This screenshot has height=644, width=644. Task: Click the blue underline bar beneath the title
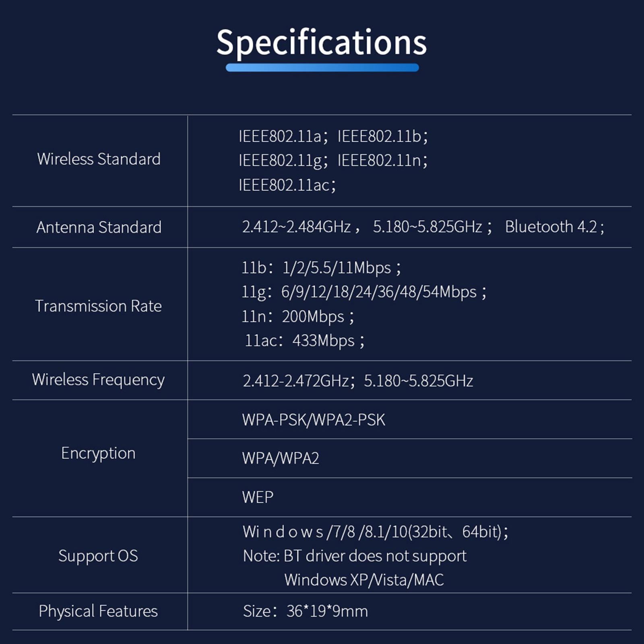coord(322,68)
